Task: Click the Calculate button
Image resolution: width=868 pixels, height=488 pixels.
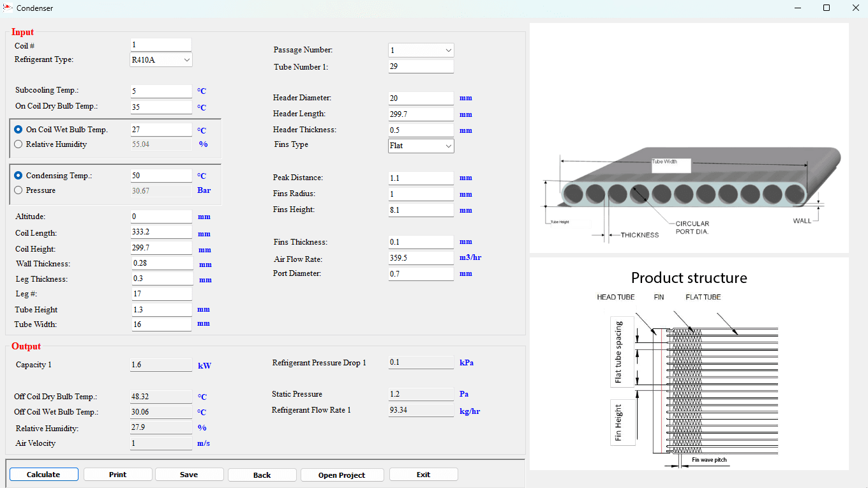Action: [43, 475]
